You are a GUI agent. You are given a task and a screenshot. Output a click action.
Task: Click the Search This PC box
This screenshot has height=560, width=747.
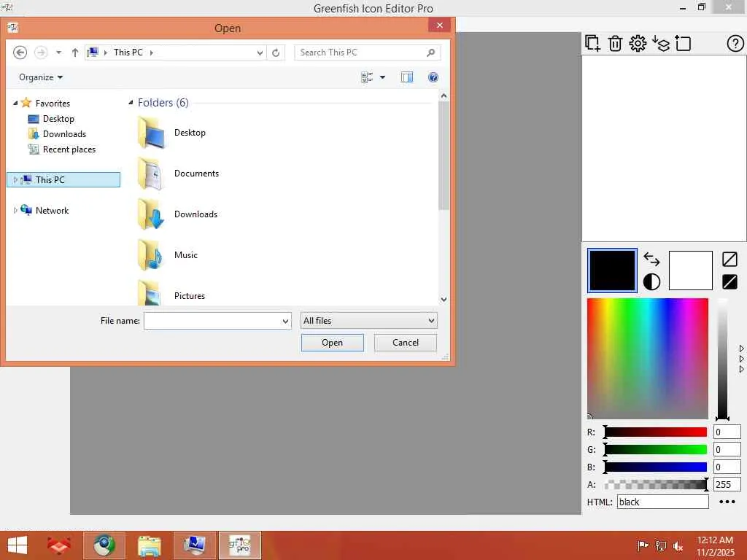[x=367, y=52]
